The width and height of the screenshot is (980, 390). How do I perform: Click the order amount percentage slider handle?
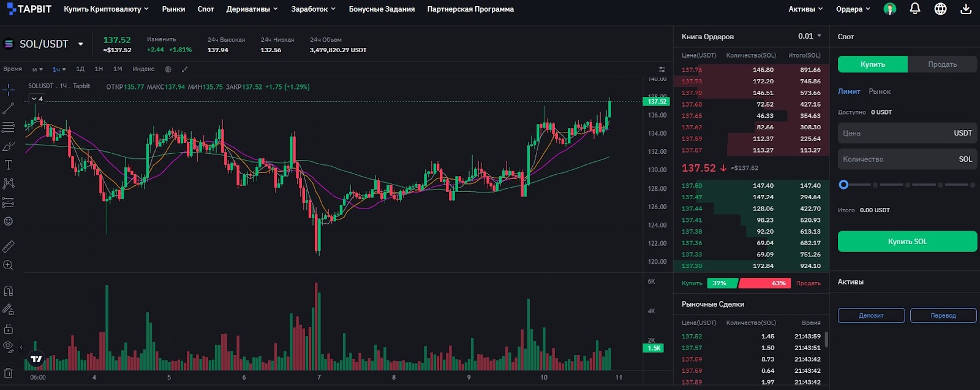844,185
